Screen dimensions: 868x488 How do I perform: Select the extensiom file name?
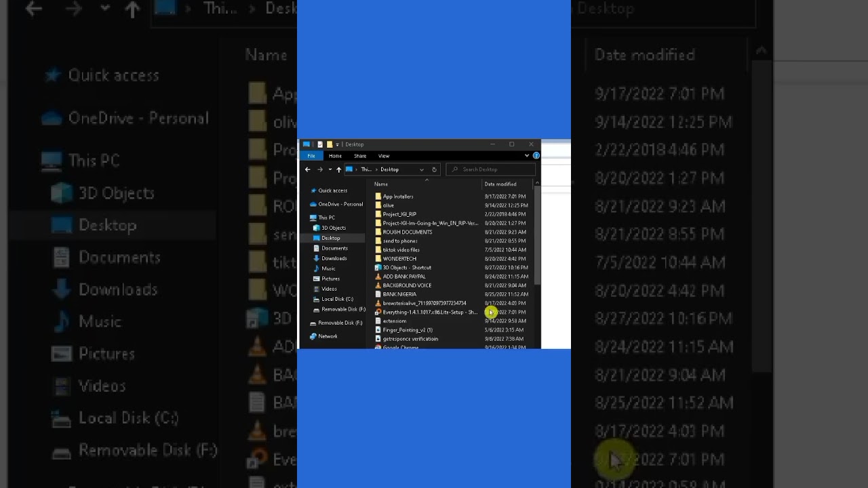pos(395,321)
